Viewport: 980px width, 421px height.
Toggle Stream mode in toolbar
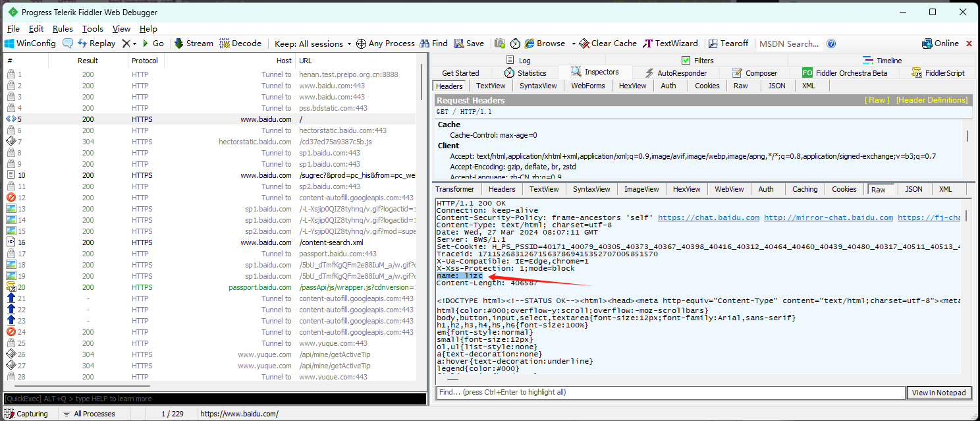194,43
